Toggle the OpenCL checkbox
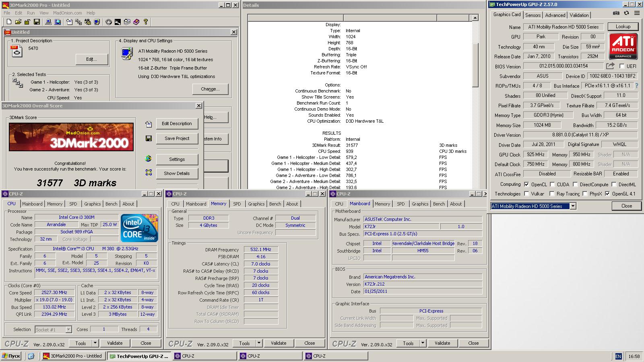Screen dimensions: 644x362 526,185
